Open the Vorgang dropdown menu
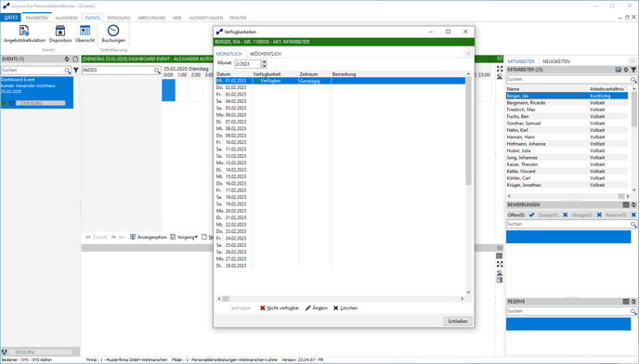This screenshot has height=364, width=639. (x=184, y=237)
